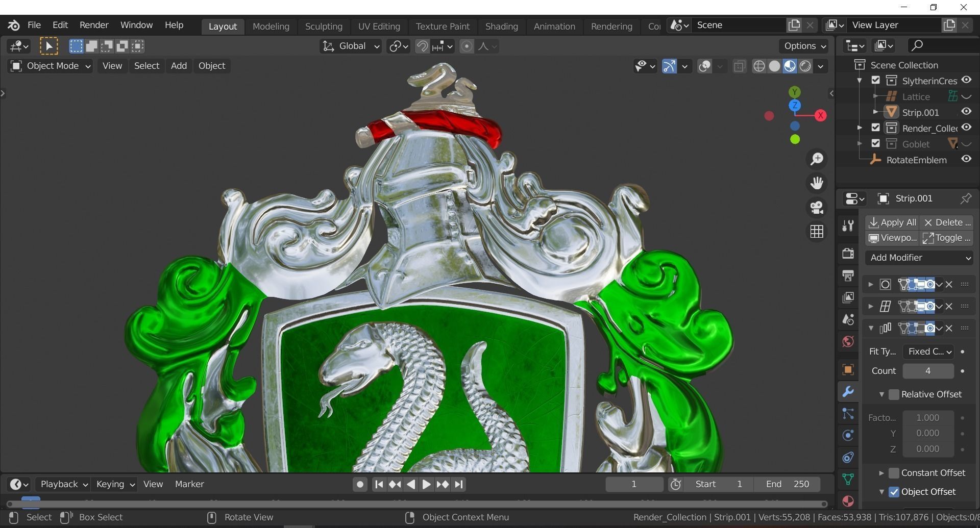Click the Toggle stack button
Screen dimensions: 980x528
tap(947, 238)
